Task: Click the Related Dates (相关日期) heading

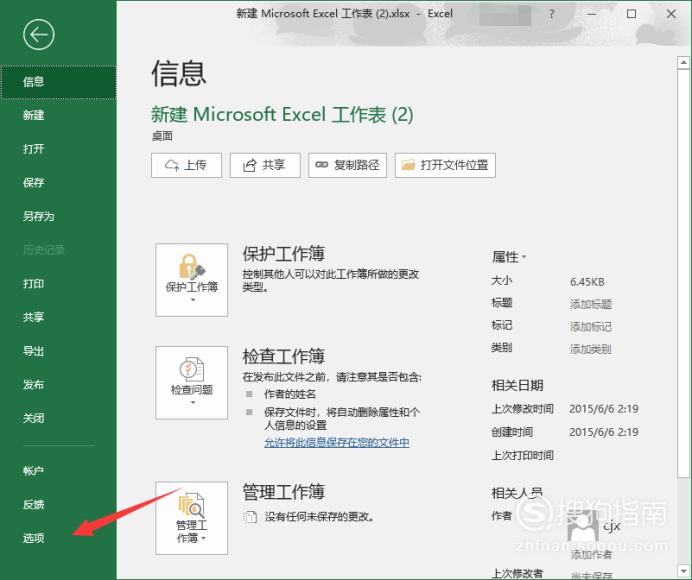Action: coord(517,385)
